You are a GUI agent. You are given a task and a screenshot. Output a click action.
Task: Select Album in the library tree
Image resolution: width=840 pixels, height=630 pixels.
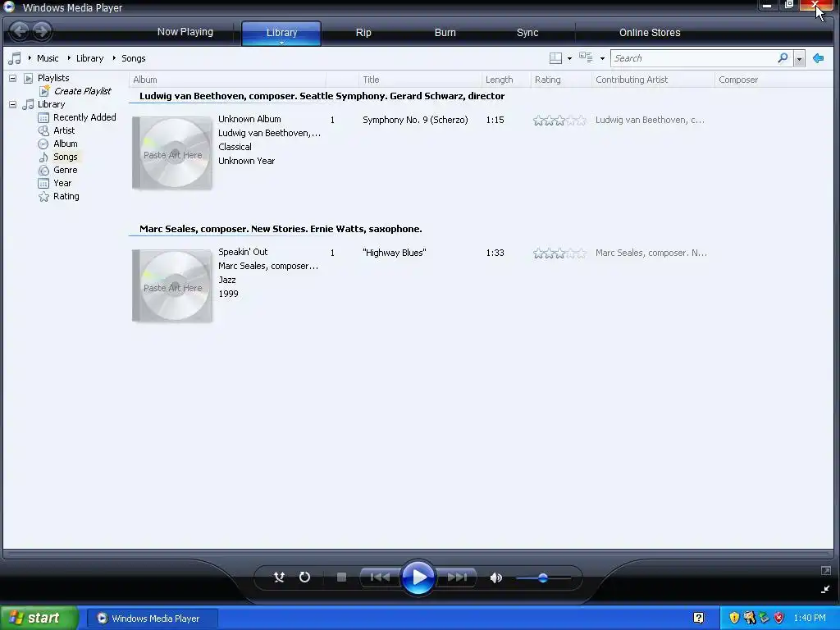coord(66,144)
